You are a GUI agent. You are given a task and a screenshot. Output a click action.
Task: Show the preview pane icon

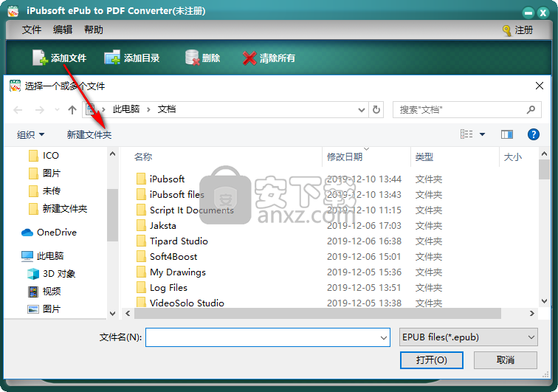(507, 134)
